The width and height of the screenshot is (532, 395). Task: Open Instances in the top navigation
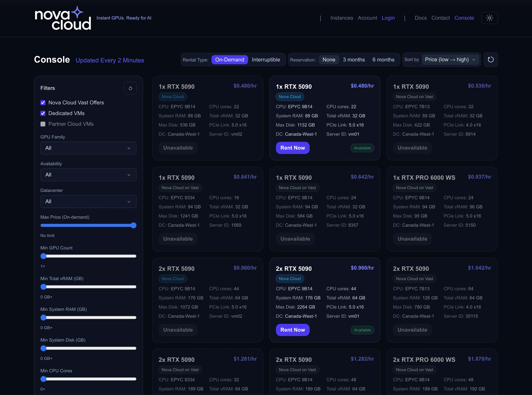click(342, 18)
